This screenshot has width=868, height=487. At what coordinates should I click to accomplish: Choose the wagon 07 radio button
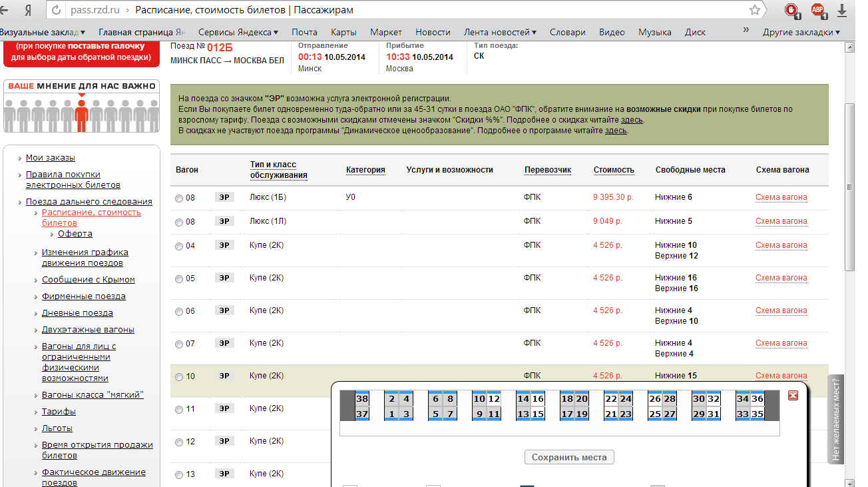click(x=178, y=344)
